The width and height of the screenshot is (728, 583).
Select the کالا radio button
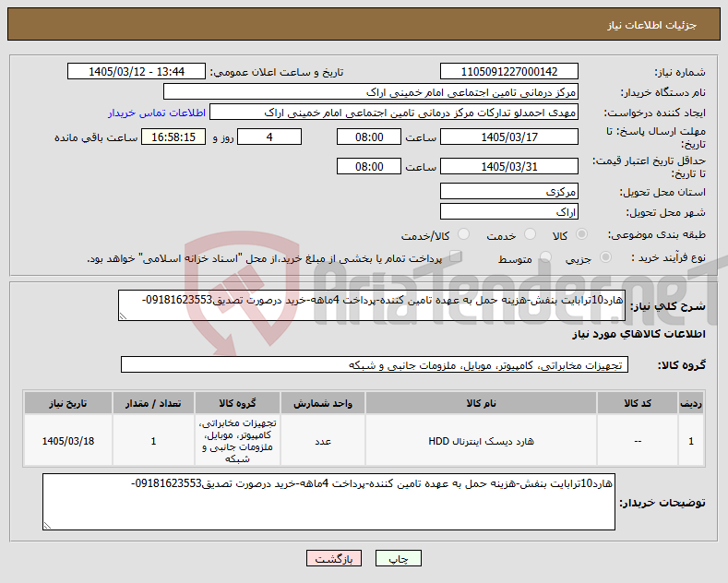point(581,234)
